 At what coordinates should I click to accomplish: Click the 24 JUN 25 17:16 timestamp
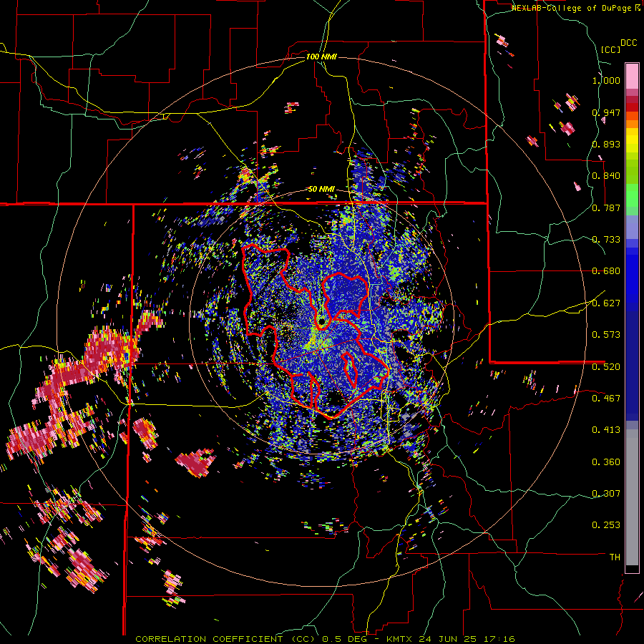point(467,639)
